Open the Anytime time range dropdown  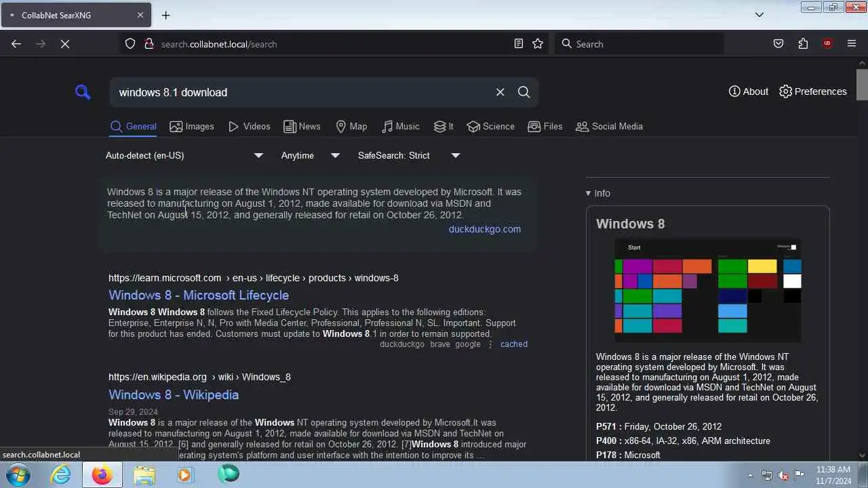311,155
